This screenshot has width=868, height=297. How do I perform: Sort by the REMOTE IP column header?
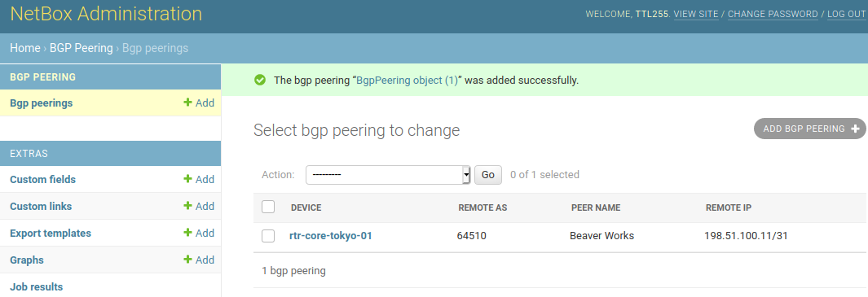point(729,208)
